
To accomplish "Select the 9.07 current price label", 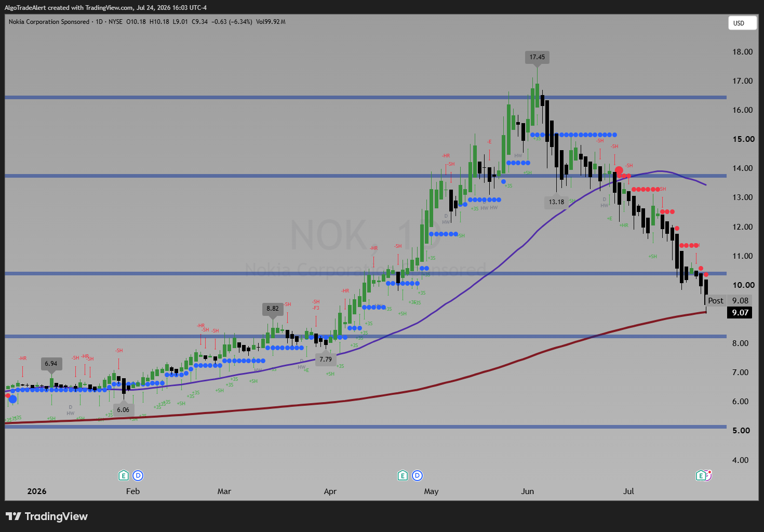I will tap(740, 312).
